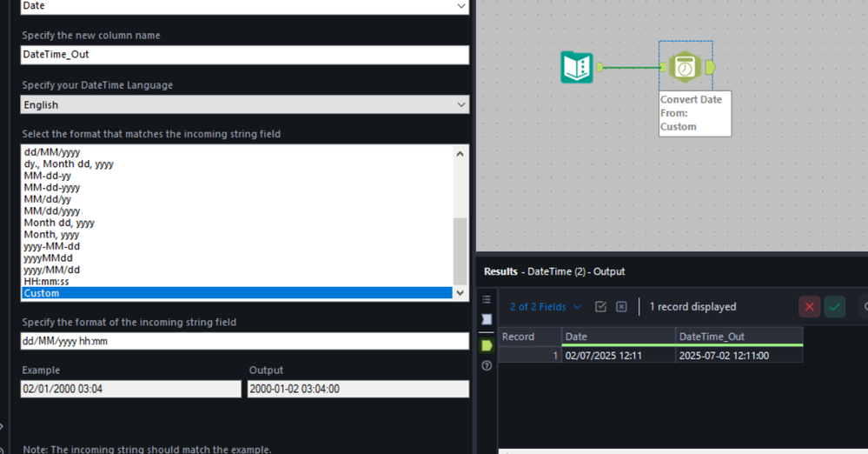Click the green checkmark apply button

click(835, 306)
